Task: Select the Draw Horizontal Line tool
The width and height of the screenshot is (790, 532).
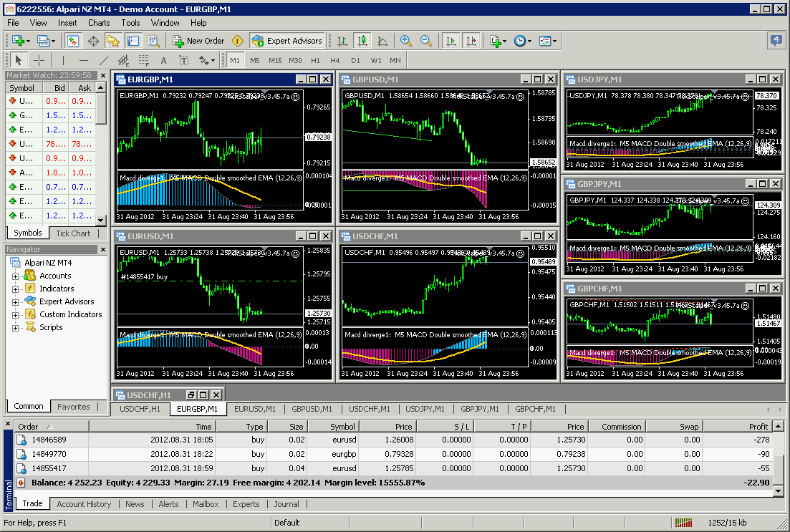Action: click(84, 60)
